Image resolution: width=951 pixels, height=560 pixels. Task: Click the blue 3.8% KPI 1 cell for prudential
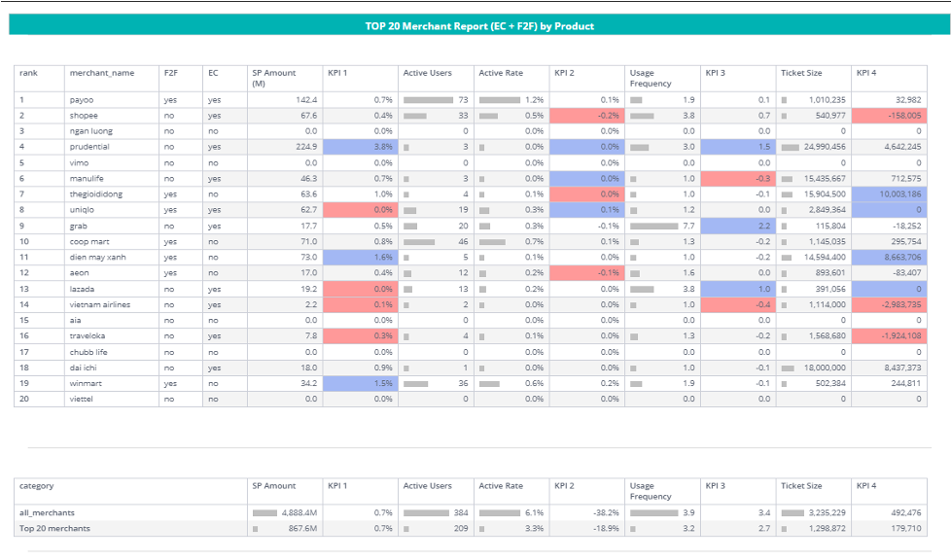point(360,147)
